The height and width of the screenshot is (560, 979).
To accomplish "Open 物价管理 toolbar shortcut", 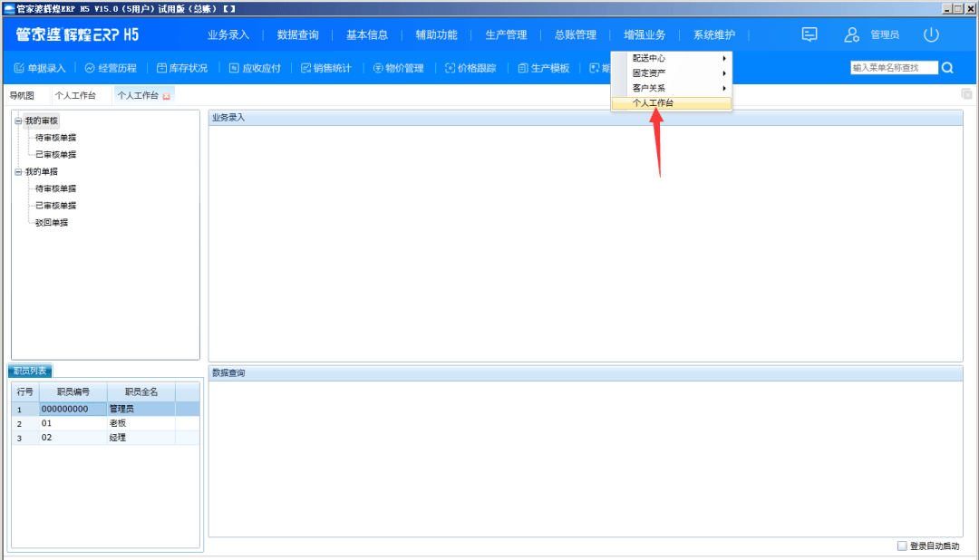I will click(x=398, y=68).
